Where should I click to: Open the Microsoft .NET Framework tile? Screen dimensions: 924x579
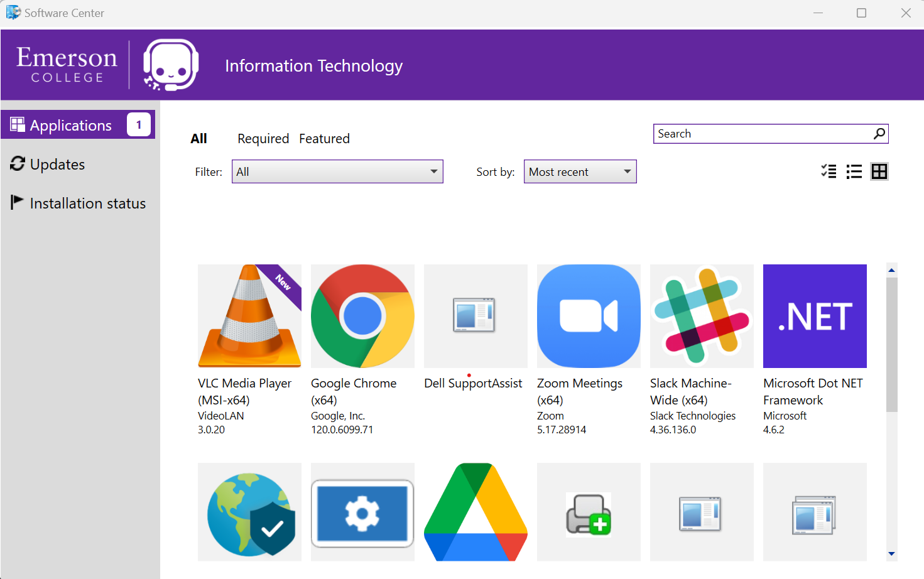pos(815,316)
